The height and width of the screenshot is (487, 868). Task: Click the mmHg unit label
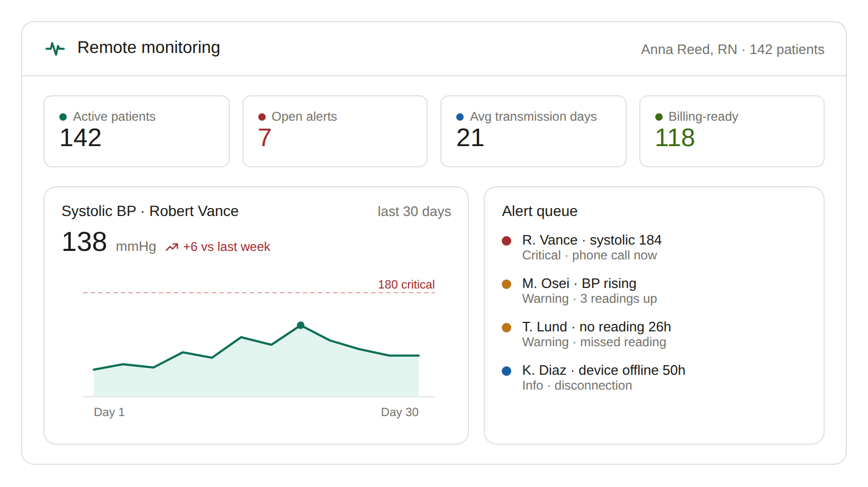tap(136, 247)
